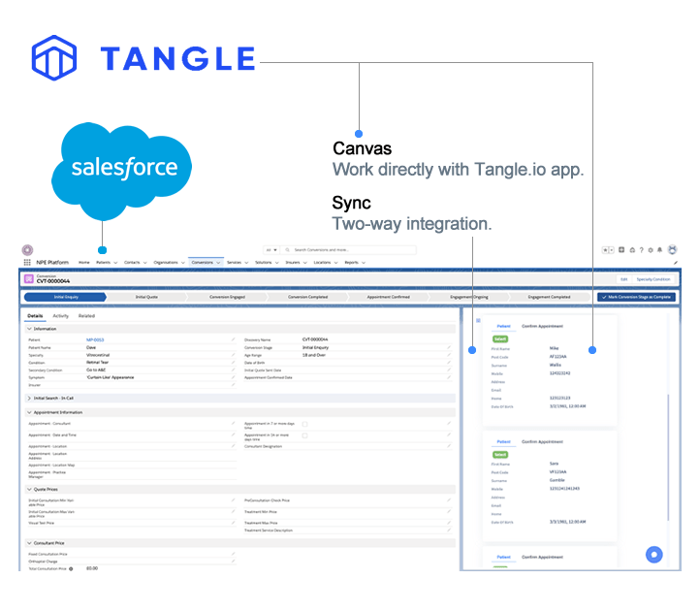Click the Tangle panel vertical scrollbar
The width and height of the screenshot is (700, 611).
(668, 457)
